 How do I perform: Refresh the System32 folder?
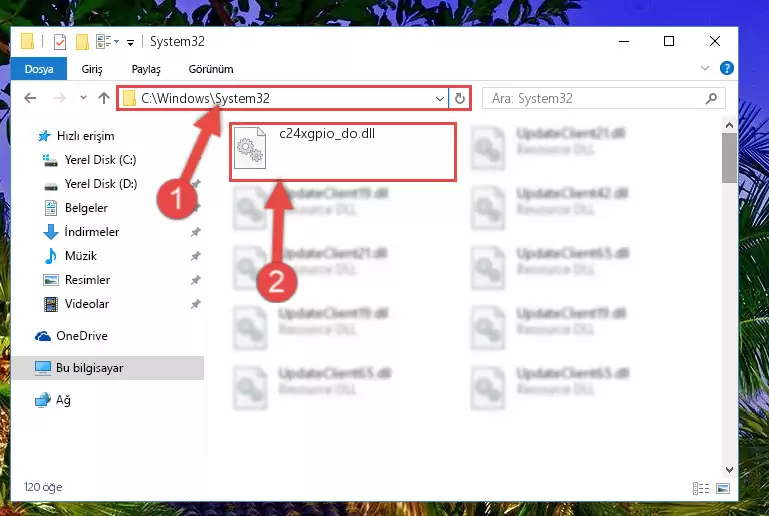(460, 99)
